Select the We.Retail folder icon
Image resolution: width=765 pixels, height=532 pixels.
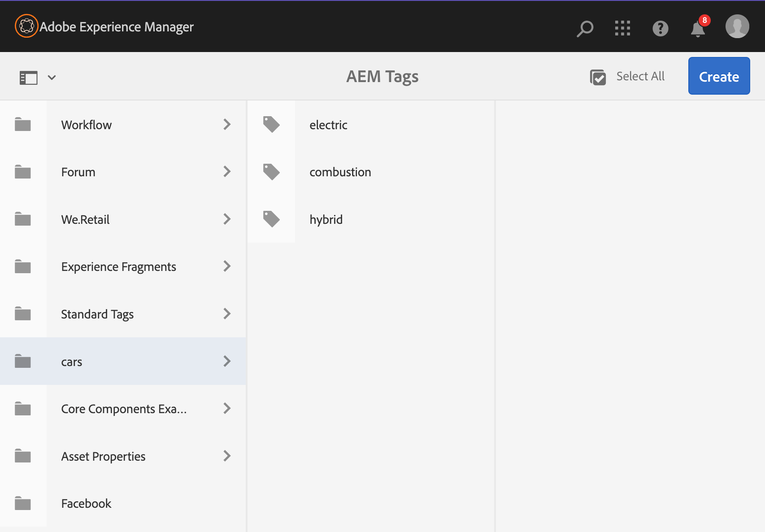[x=23, y=219]
